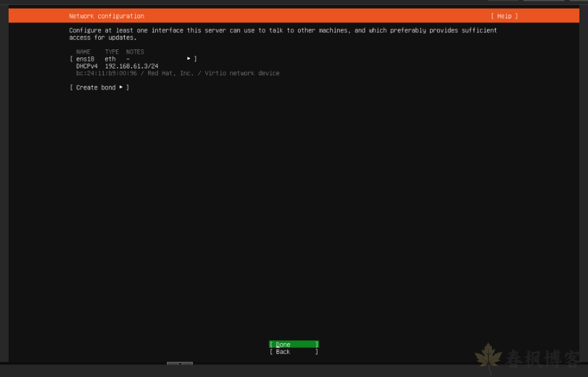Click the NOTES column header
588x377 pixels.
coord(135,52)
